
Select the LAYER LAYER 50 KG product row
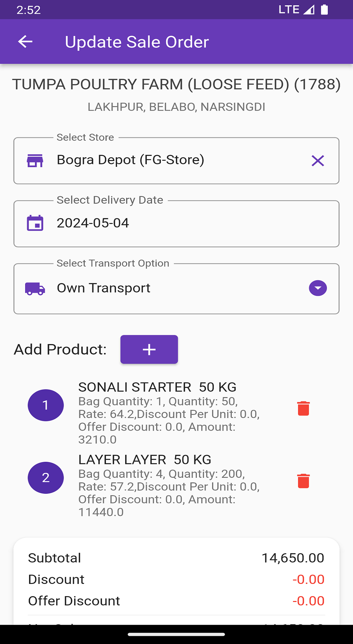click(x=169, y=485)
